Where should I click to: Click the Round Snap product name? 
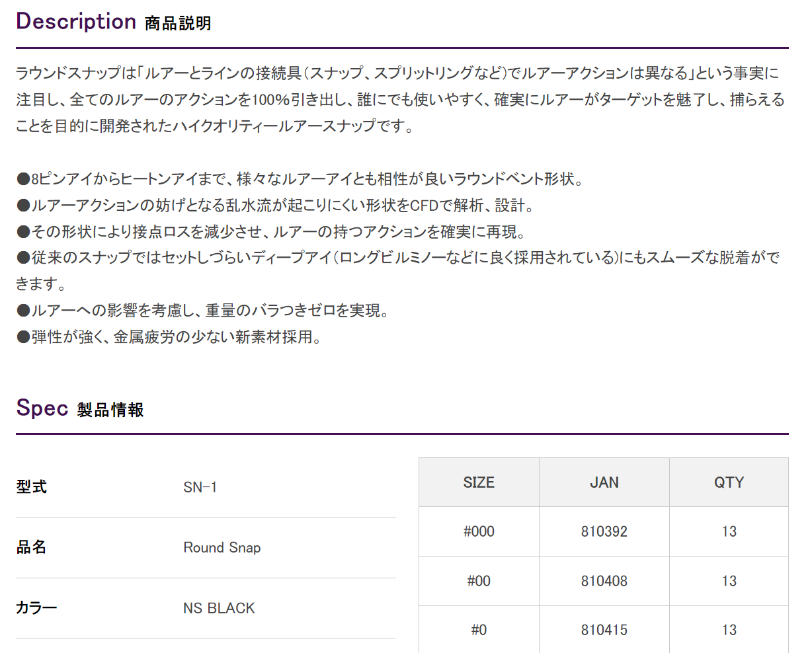222,548
